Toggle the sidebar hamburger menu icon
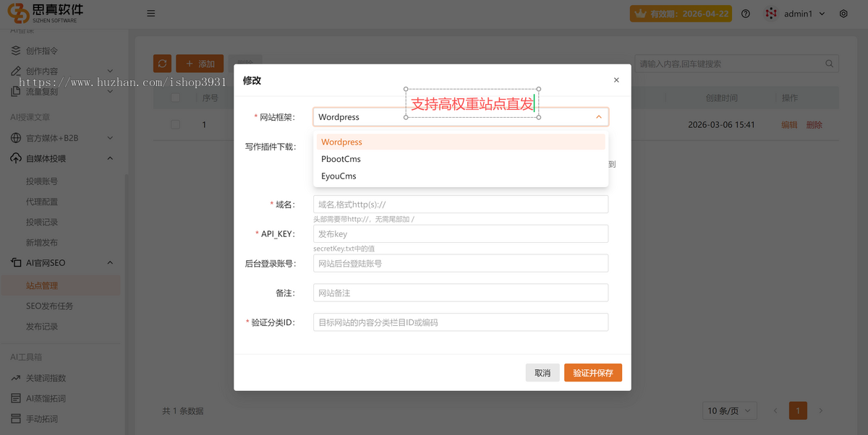Image resolution: width=868 pixels, height=435 pixels. tap(150, 13)
